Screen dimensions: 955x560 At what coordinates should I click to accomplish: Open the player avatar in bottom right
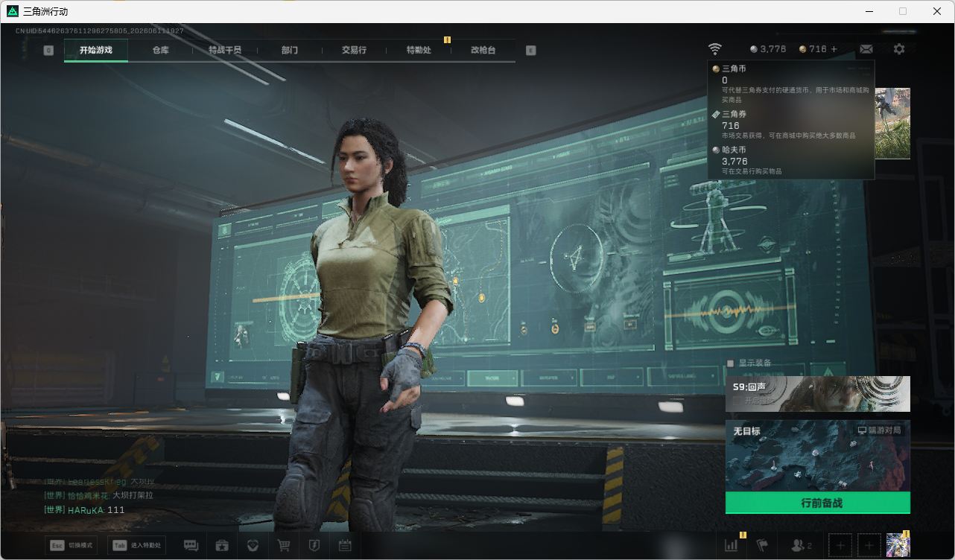tap(898, 546)
